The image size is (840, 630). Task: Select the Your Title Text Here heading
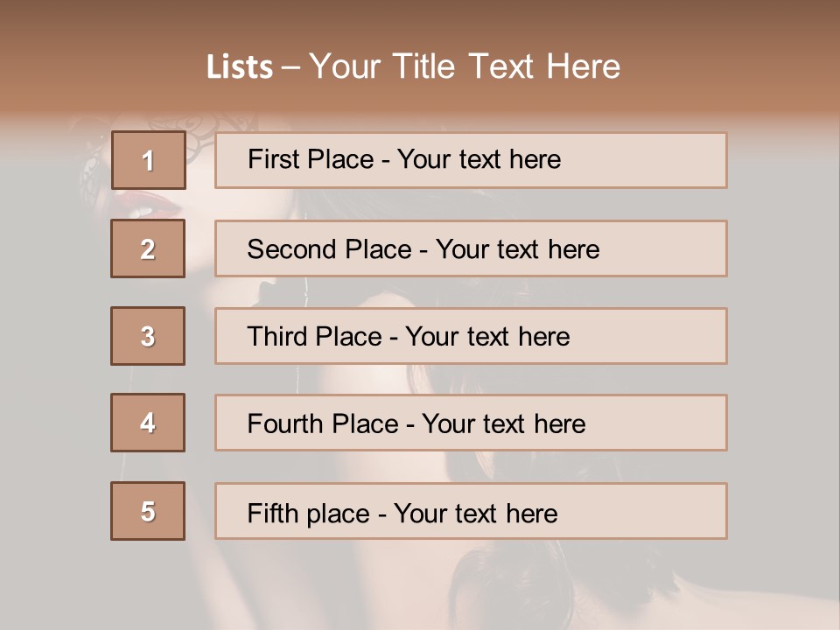coord(465,66)
